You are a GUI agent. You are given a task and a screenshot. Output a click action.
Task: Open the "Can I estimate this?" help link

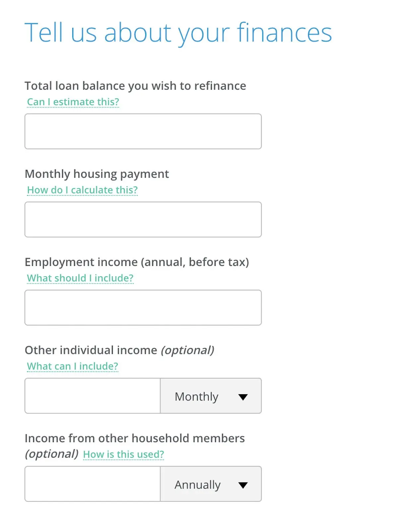[x=73, y=102]
